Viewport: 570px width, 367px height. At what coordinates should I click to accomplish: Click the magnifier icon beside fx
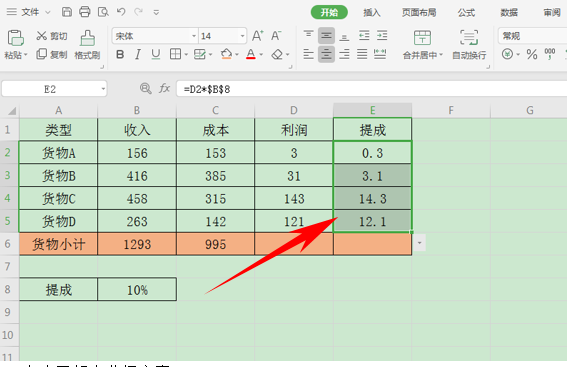(145, 88)
